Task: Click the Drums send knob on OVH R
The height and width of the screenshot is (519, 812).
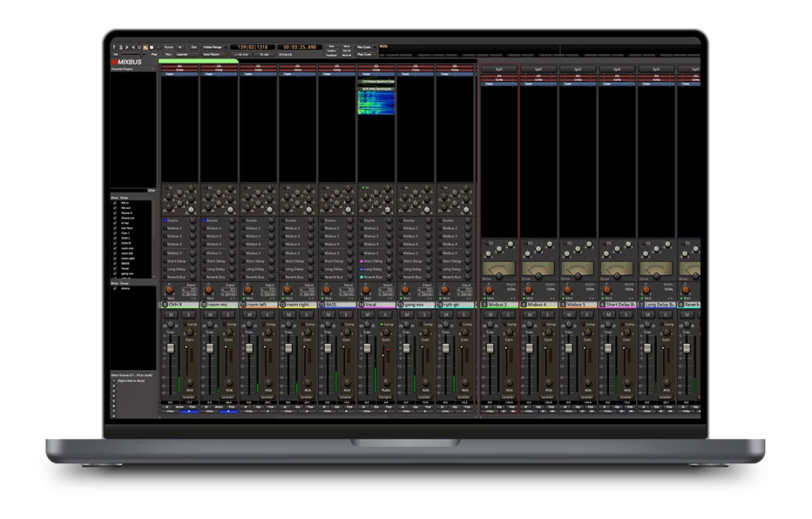Action: (x=192, y=220)
